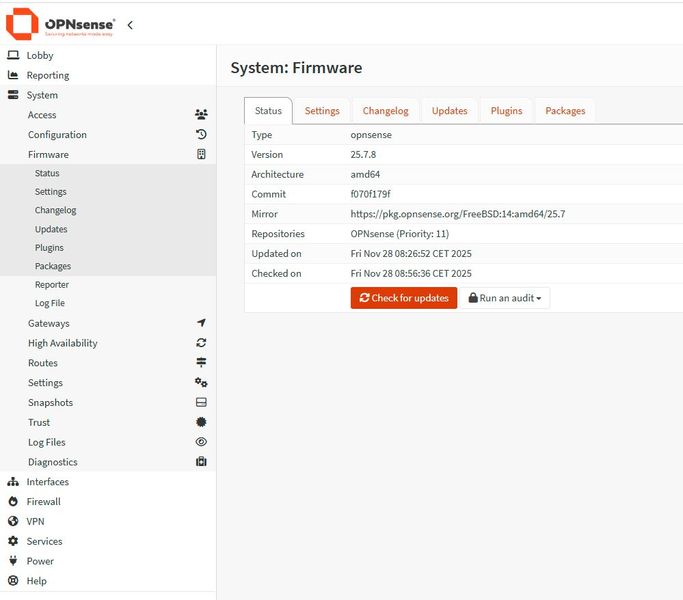Click the System server icon

click(13, 95)
